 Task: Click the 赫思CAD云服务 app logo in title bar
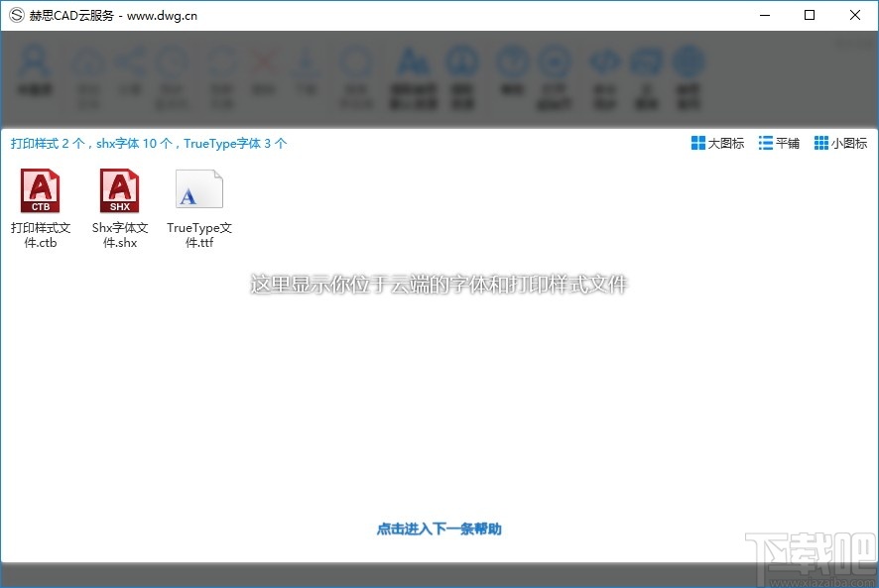point(17,15)
